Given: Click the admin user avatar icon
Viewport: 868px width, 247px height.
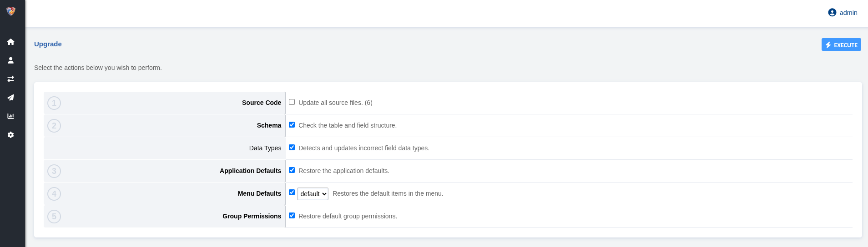Looking at the screenshot, I should click(832, 13).
